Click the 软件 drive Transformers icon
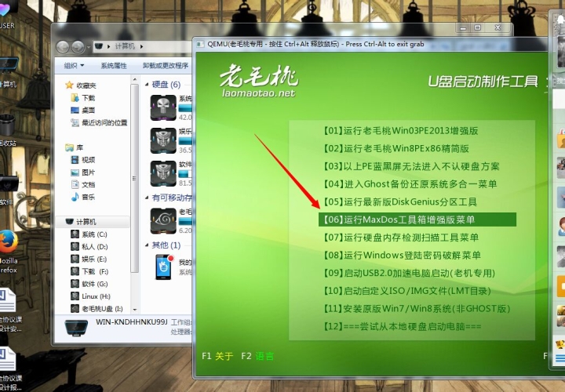Viewport: 565px width, 392px height. tap(163, 173)
